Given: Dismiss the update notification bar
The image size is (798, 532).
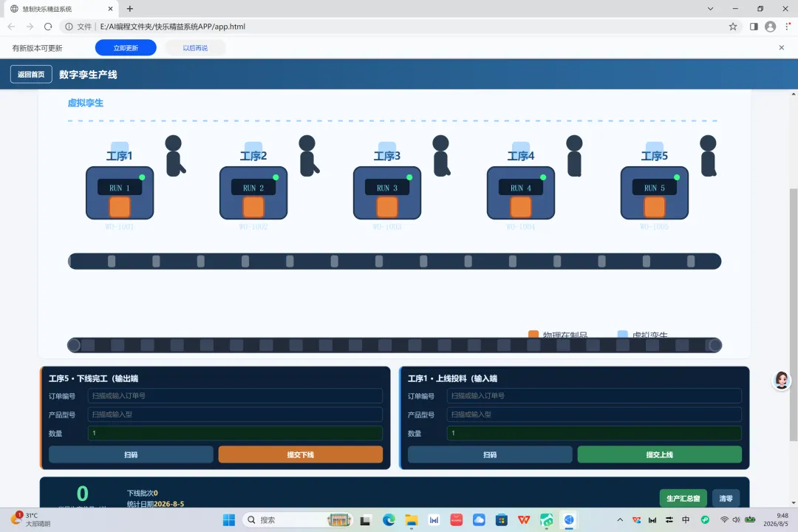Looking at the screenshot, I should click(x=781, y=47).
